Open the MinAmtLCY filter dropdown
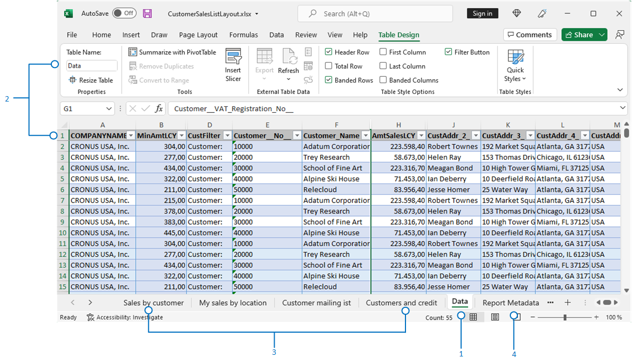632x364 pixels. coord(181,136)
